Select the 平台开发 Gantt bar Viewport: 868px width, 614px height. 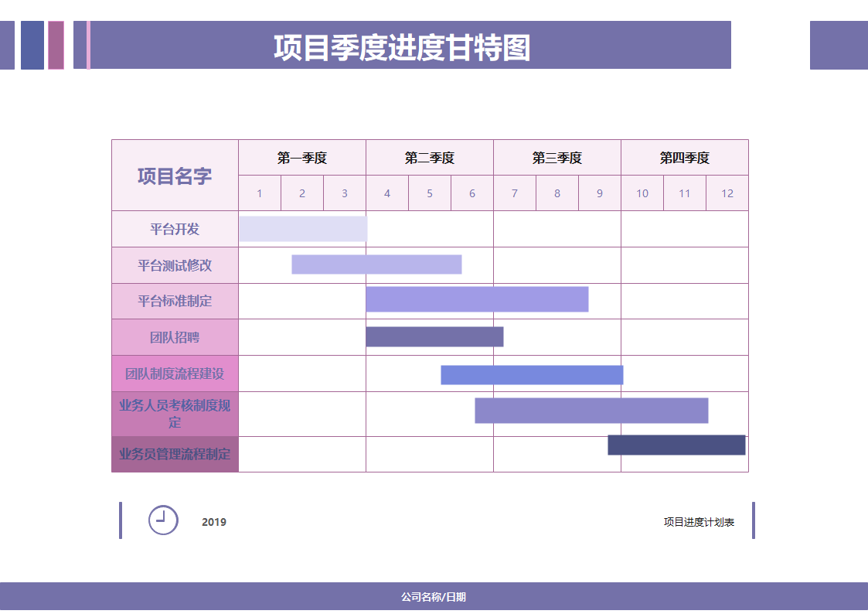pyautogui.click(x=303, y=229)
